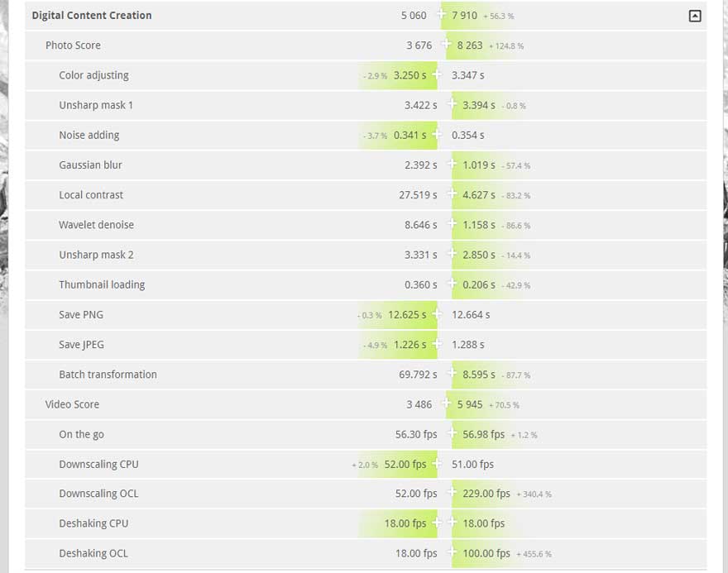Collapse the Digital Content Creation section
This screenshot has width=728, height=573.
click(695, 16)
